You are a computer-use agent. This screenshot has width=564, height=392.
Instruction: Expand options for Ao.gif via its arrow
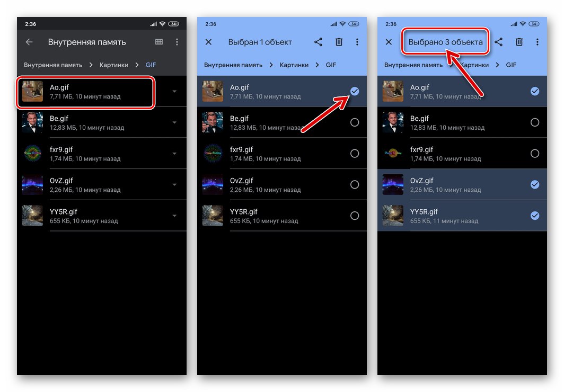coord(175,92)
